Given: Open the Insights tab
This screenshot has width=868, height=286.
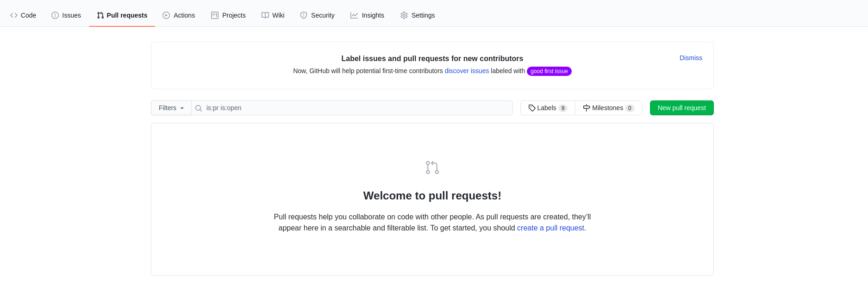Looking at the screenshot, I should tap(367, 15).
